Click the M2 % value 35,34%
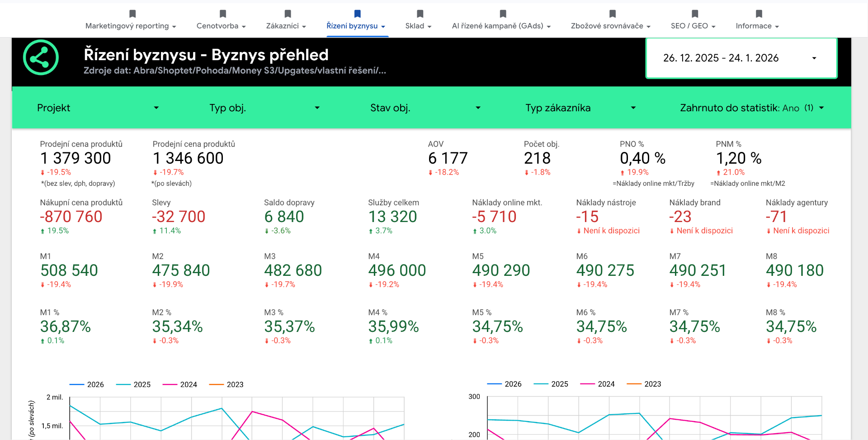868x440 pixels. [177, 326]
